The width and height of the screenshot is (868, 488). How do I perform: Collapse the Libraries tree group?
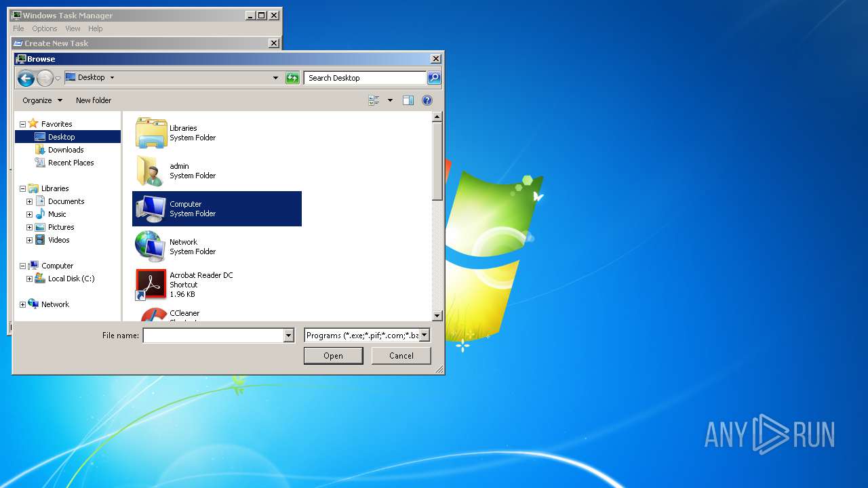click(x=22, y=188)
